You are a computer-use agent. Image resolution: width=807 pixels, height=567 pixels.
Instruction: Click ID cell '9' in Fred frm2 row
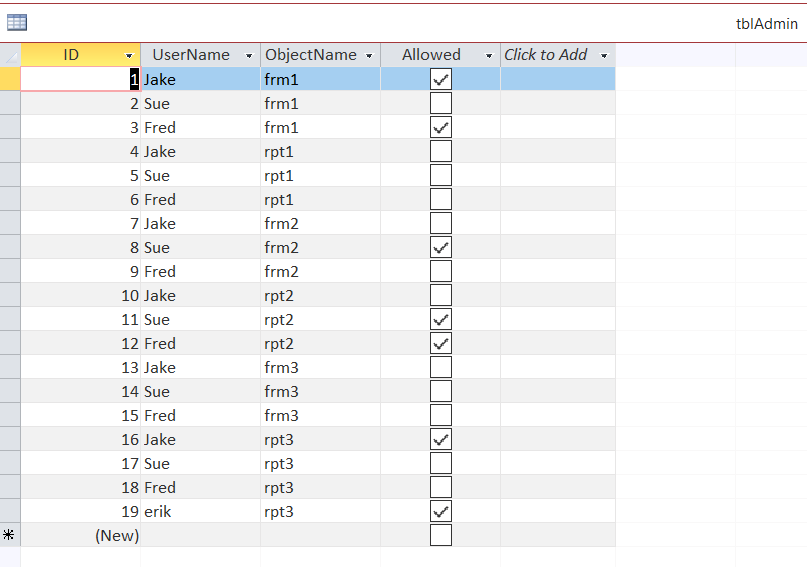(80, 271)
